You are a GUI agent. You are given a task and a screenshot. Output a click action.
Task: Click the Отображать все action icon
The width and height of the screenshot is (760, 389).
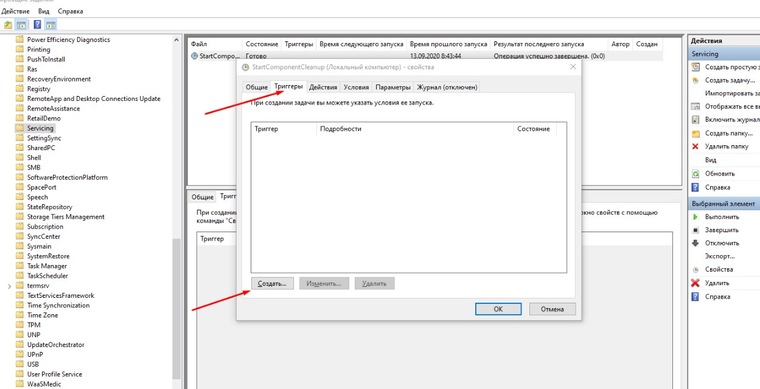696,107
